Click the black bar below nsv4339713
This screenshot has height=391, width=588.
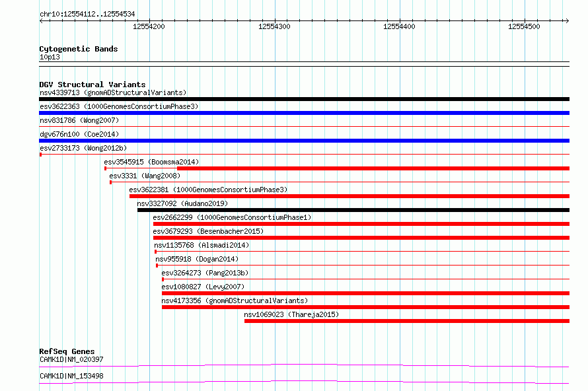304,99
